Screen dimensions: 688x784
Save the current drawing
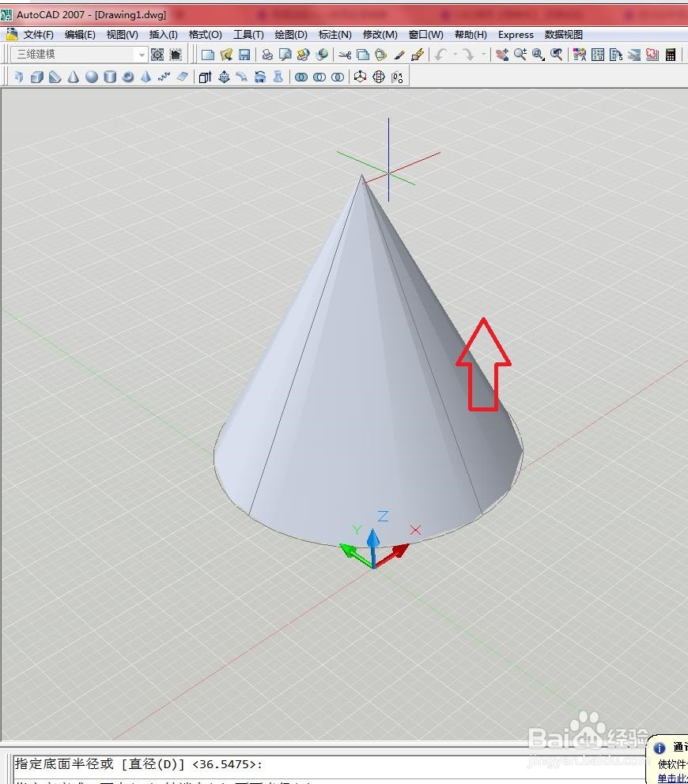[244, 55]
